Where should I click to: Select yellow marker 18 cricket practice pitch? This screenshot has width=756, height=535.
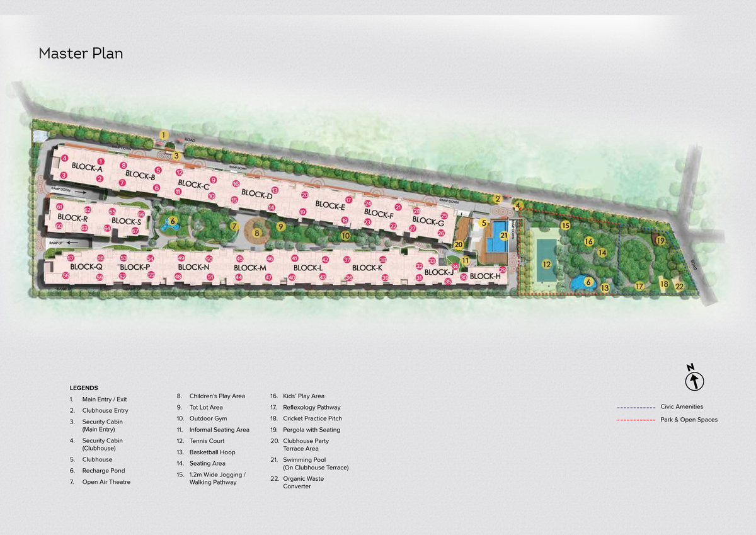pyautogui.click(x=664, y=284)
